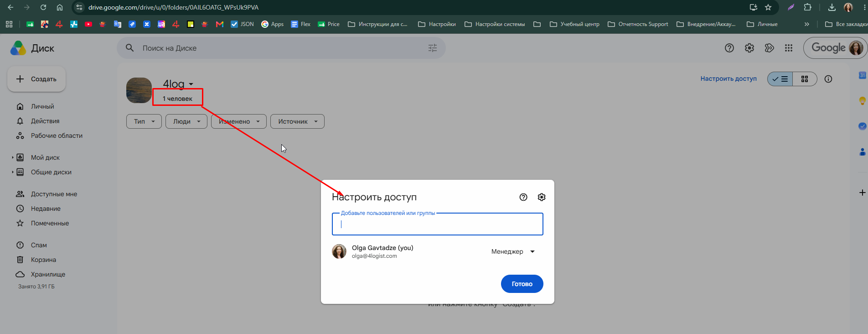
Task: Open the Источник filter dropdown
Action: pos(297,121)
